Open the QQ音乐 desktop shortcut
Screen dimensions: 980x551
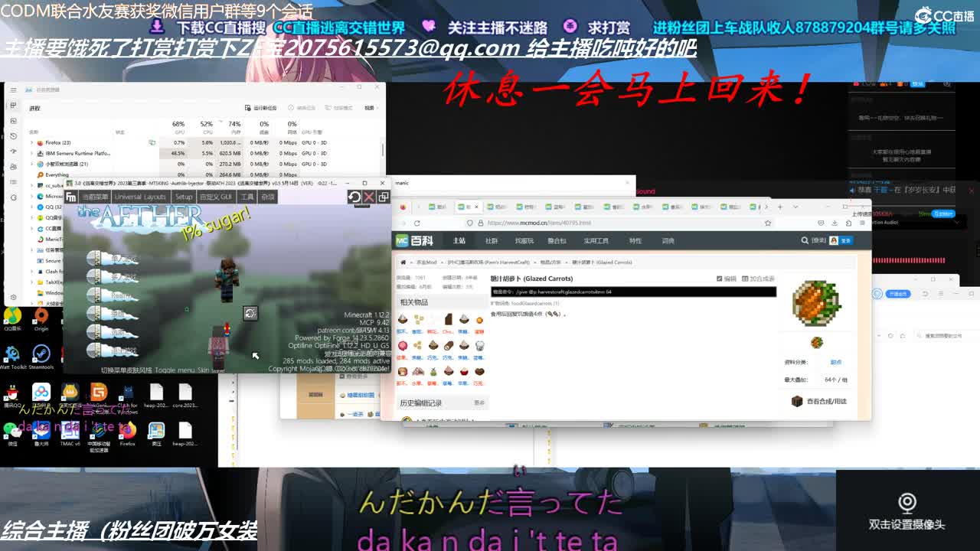[x=11, y=318]
